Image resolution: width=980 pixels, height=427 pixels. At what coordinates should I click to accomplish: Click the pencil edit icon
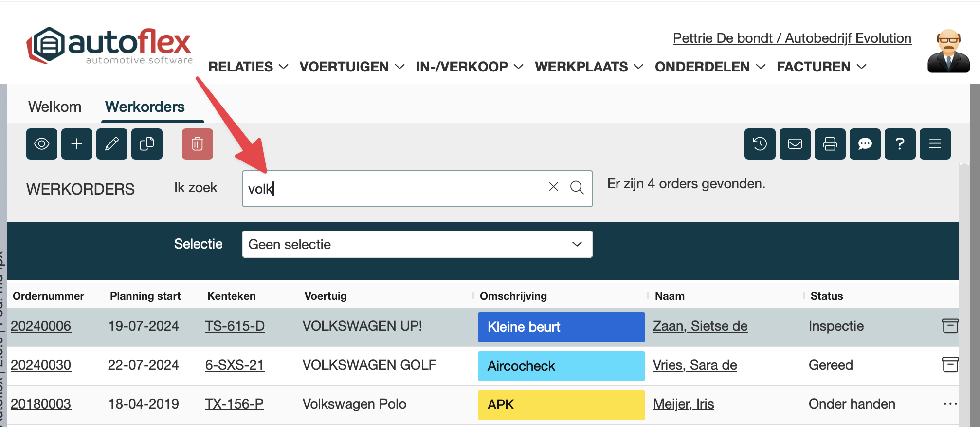point(112,144)
